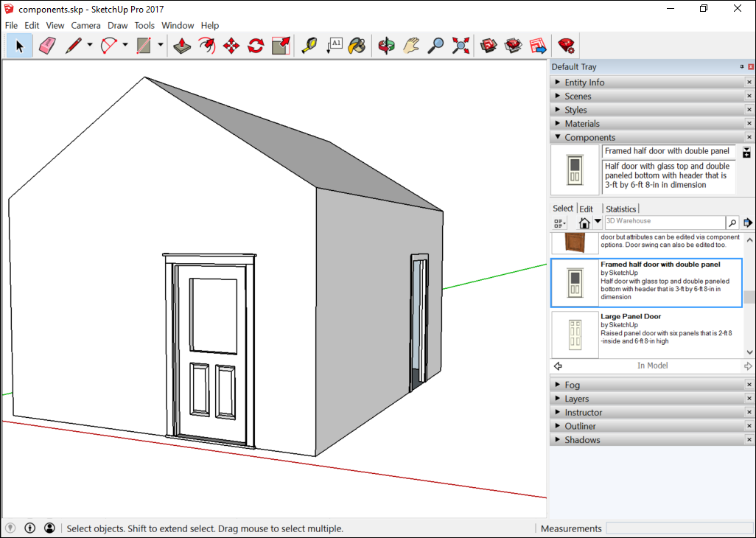Click the Measurements box in status bar
Image resolution: width=756 pixels, height=538 pixels.
click(x=679, y=528)
